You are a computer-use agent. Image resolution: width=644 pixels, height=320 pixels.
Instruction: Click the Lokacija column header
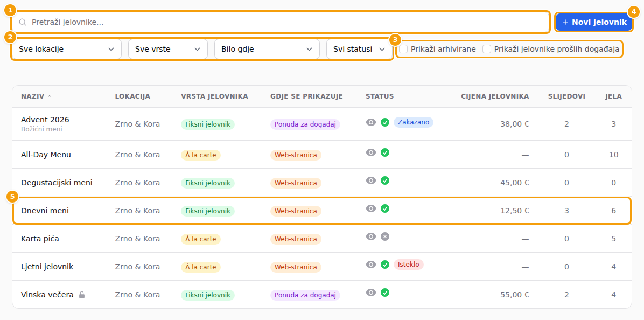[132, 96]
